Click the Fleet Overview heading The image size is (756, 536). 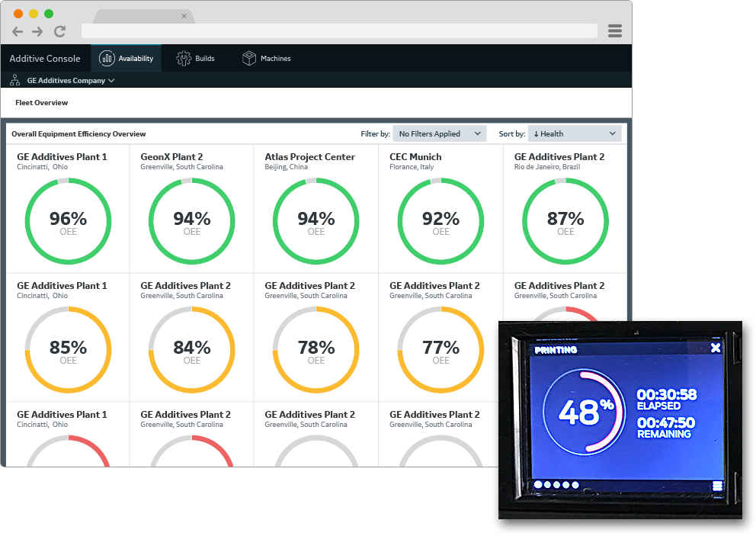(41, 103)
